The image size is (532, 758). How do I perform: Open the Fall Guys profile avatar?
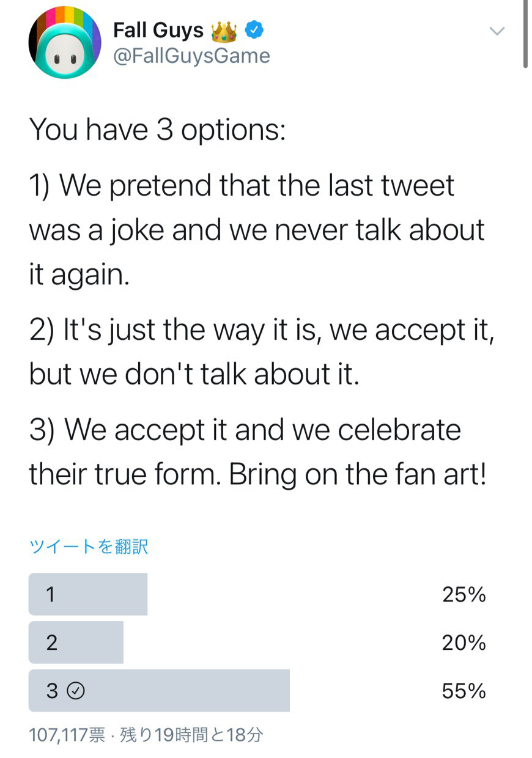click(64, 42)
